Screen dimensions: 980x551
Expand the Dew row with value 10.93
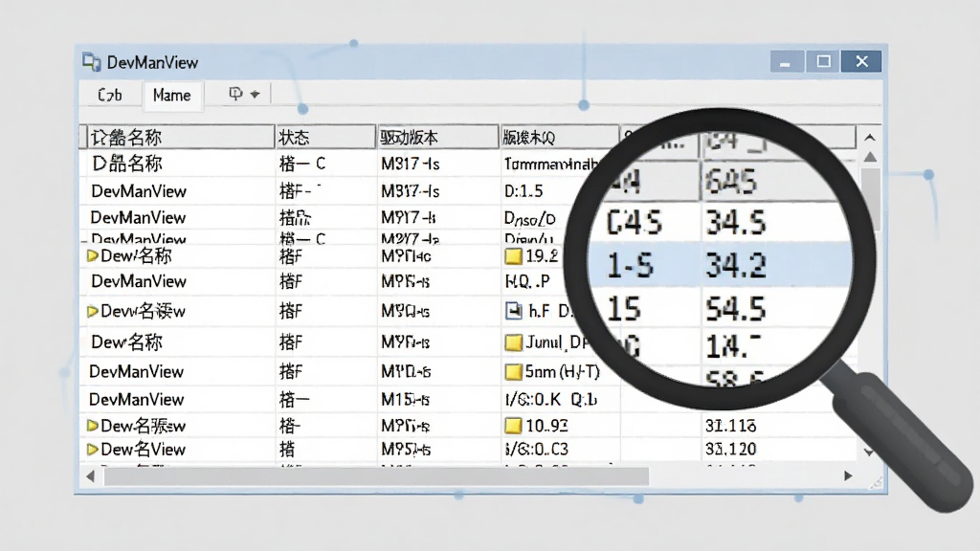click(x=93, y=426)
